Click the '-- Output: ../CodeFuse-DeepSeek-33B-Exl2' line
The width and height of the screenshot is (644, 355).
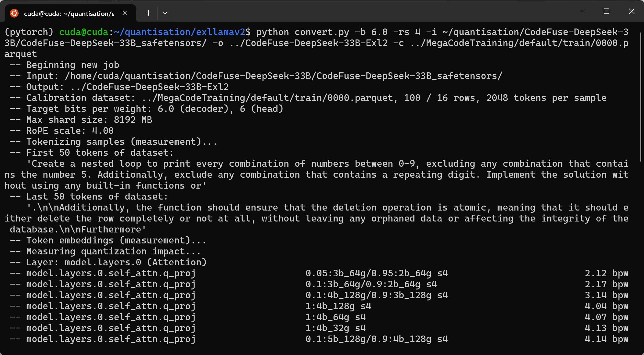[x=119, y=87]
